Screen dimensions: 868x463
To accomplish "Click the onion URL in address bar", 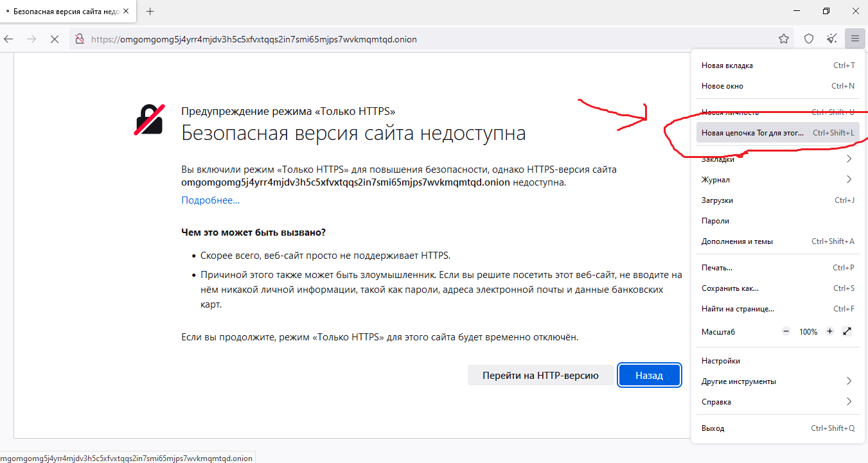I will point(254,39).
